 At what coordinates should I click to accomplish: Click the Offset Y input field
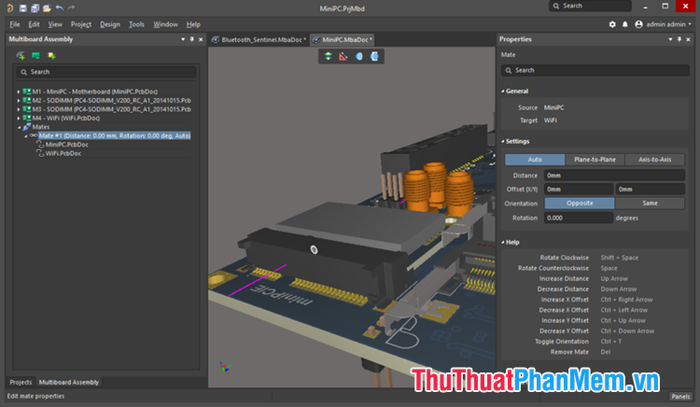pyautogui.click(x=650, y=189)
